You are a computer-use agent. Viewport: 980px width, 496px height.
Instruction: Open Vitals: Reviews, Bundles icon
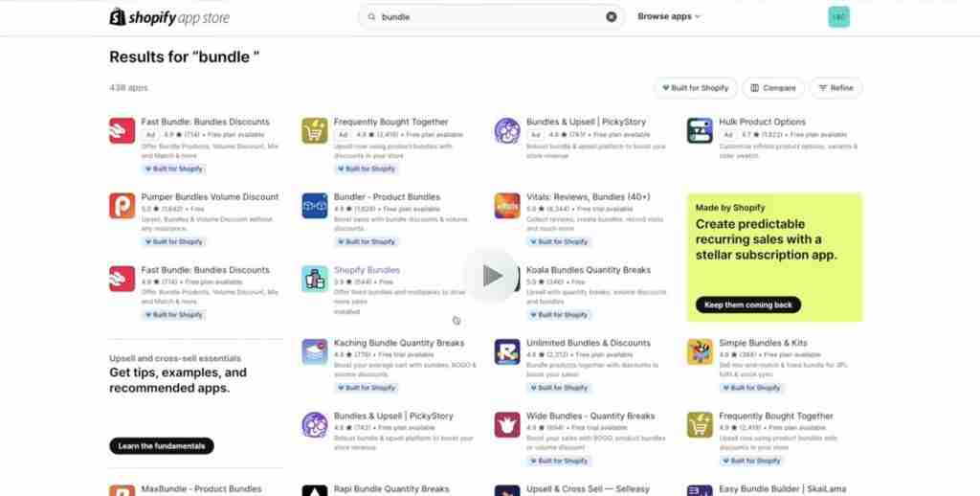(x=507, y=206)
